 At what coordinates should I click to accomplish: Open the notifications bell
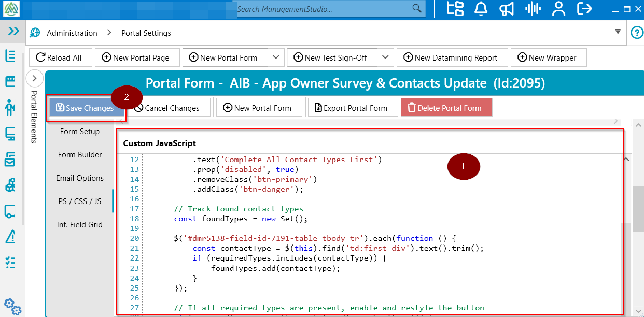(481, 9)
